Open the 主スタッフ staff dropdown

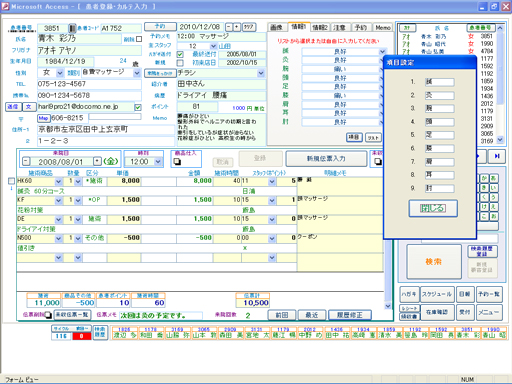coord(213,46)
